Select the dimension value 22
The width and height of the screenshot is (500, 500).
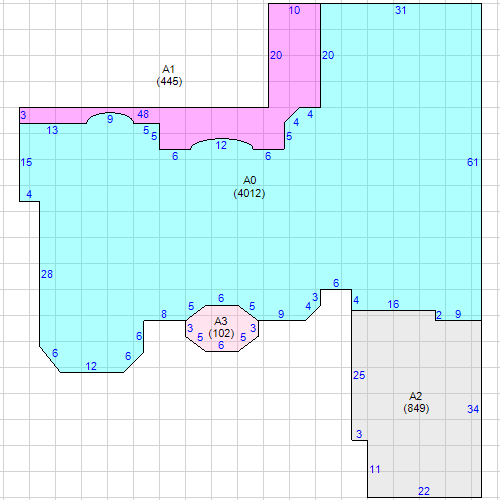(424, 491)
